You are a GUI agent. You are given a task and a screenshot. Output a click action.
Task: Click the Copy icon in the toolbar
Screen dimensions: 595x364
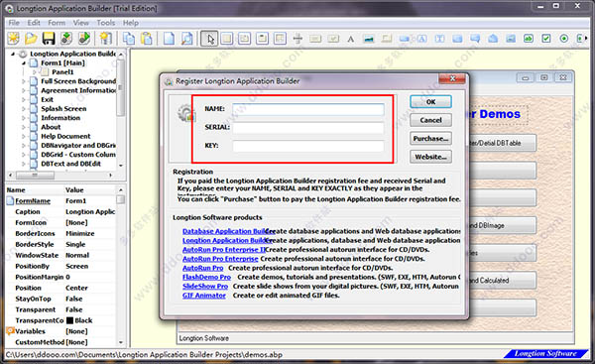tap(129, 39)
